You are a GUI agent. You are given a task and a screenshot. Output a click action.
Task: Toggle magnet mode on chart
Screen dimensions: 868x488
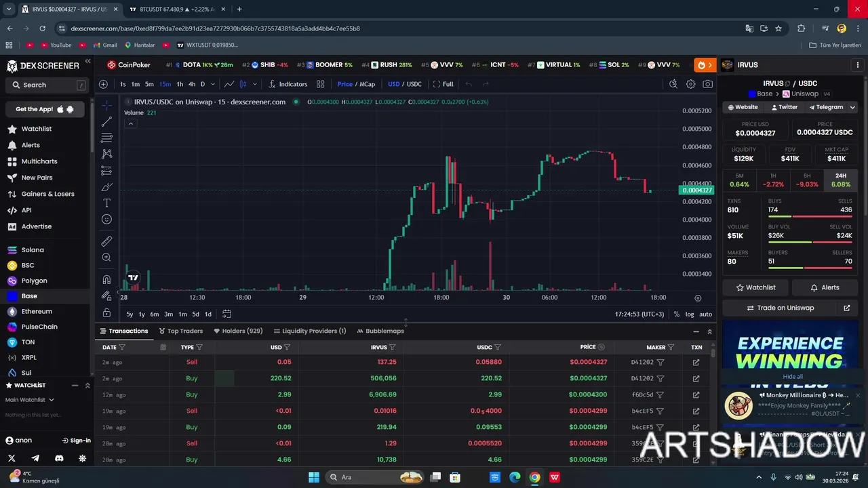[x=106, y=279]
